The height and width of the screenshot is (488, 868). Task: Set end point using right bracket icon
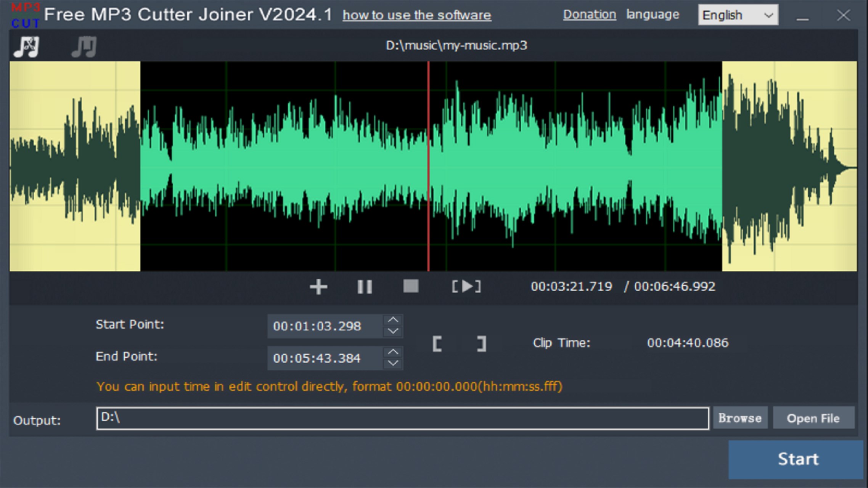[481, 343]
